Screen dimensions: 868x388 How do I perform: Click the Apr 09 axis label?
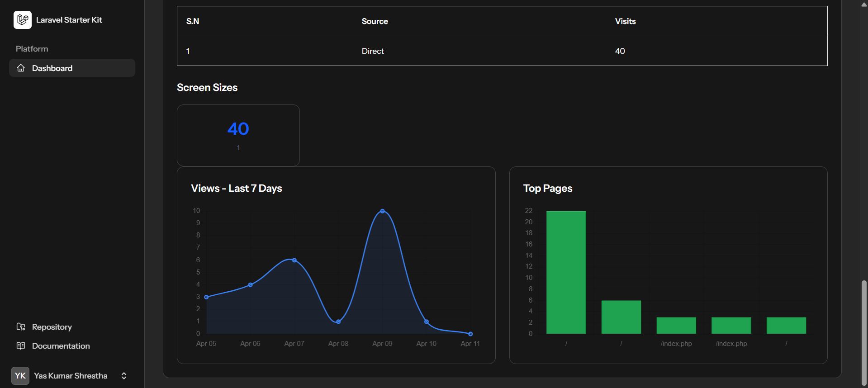382,344
